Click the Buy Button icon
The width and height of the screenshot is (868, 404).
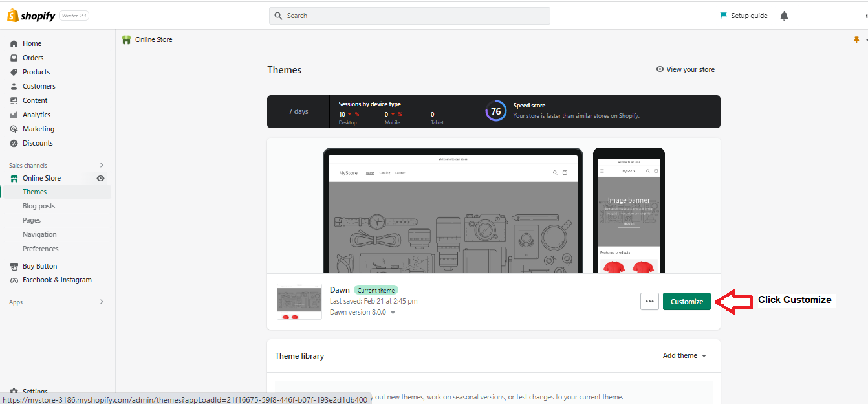pyautogui.click(x=14, y=266)
